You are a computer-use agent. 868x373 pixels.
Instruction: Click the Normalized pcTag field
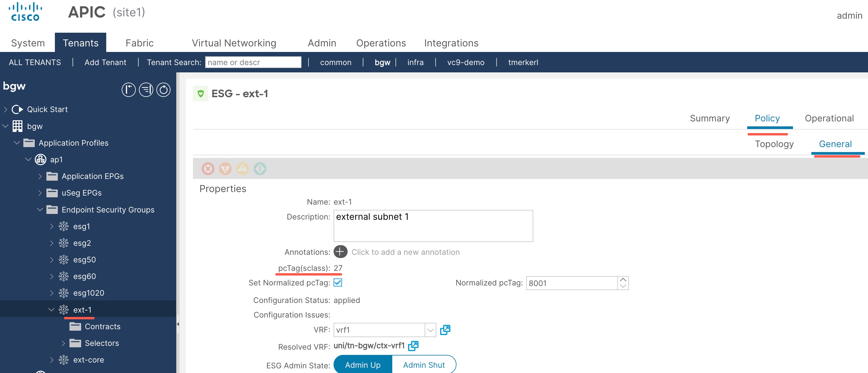point(572,283)
